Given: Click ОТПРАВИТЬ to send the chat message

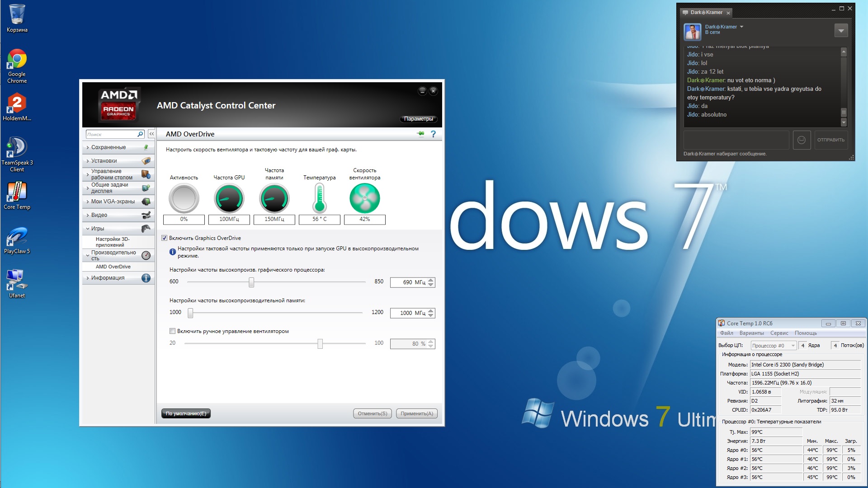Looking at the screenshot, I should coord(831,140).
